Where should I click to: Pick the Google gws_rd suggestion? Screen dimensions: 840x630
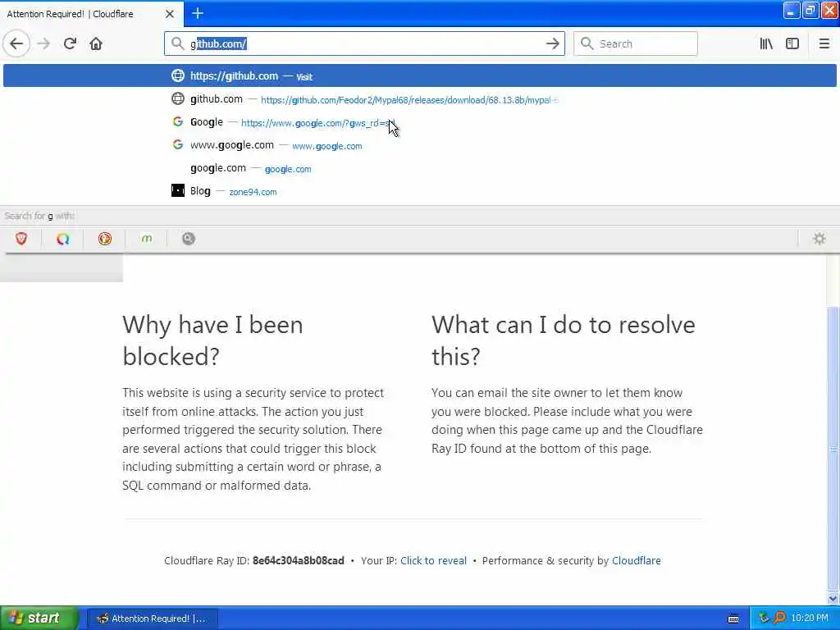pyautogui.click(x=419, y=122)
